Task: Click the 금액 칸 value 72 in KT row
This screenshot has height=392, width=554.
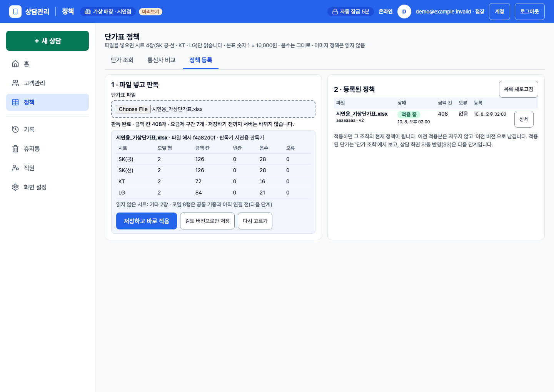Action: click(199, 181)
